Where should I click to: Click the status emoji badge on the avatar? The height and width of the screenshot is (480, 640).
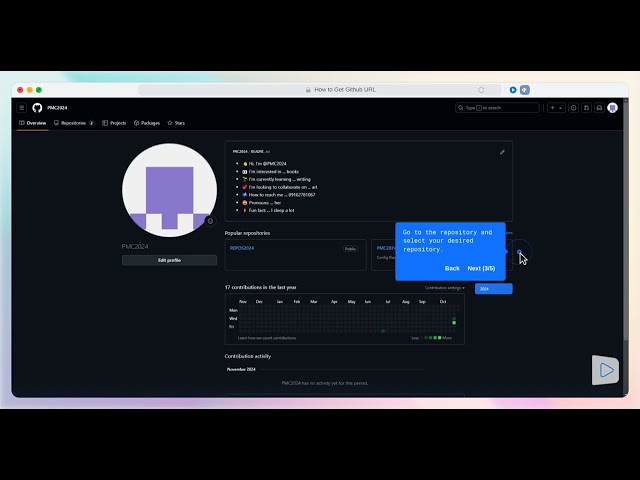tap(210, 221)
